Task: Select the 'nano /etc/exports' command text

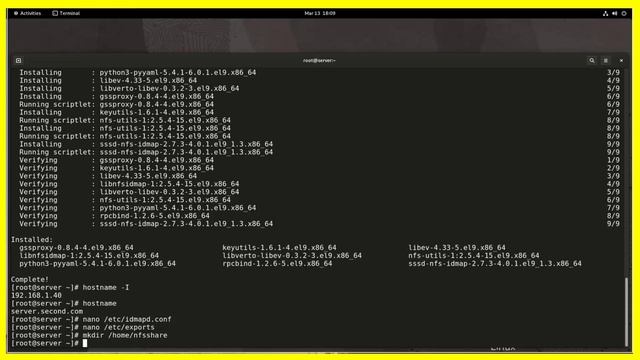Action: 118,327
